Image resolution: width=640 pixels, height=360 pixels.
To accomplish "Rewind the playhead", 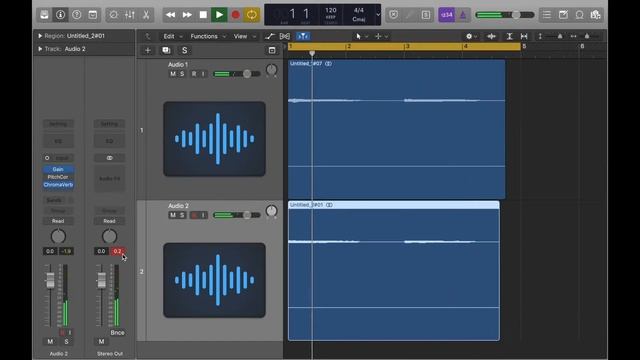I will pos(171,15).
